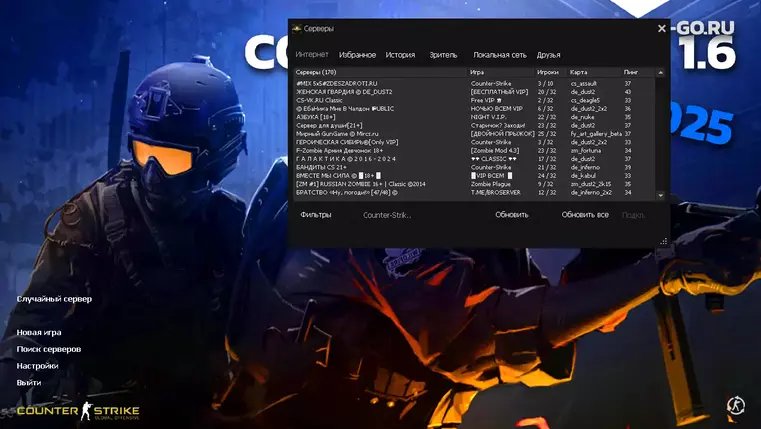Open the История tab
The width and height of the screenshot is (761, 429).
coord(400,55)
